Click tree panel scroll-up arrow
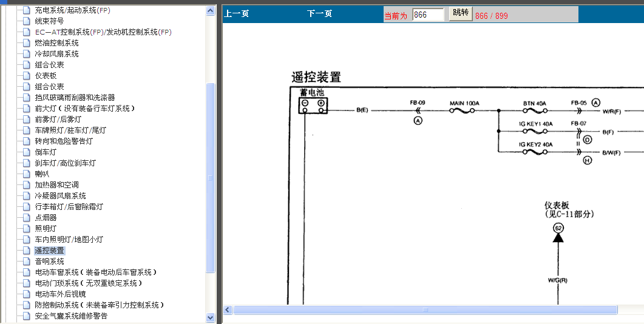The height and width of the screenshot is (324, 644). [210, 11]
